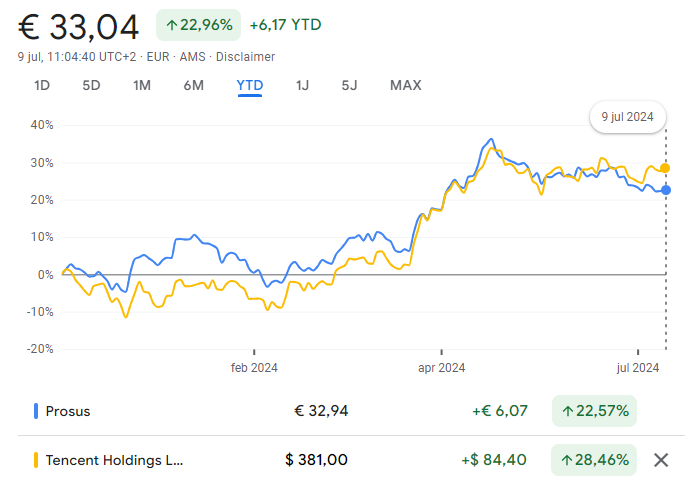Select the 1D time range tab

tap(42, 85)
